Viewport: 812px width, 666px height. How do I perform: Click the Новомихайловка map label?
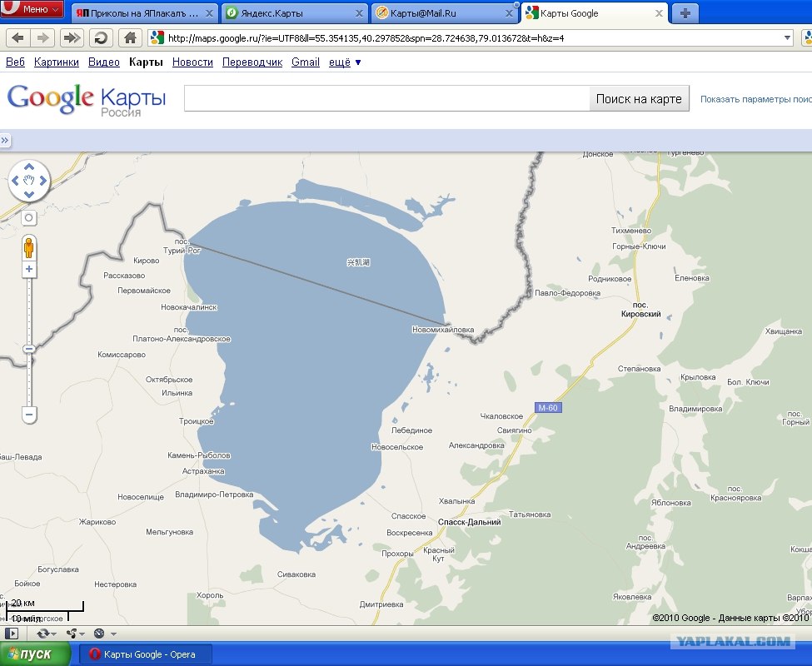tap(443, 329)
